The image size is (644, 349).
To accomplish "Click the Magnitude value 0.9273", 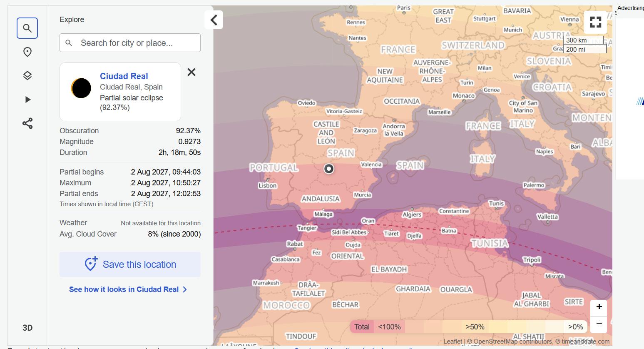I will point(189,142).
